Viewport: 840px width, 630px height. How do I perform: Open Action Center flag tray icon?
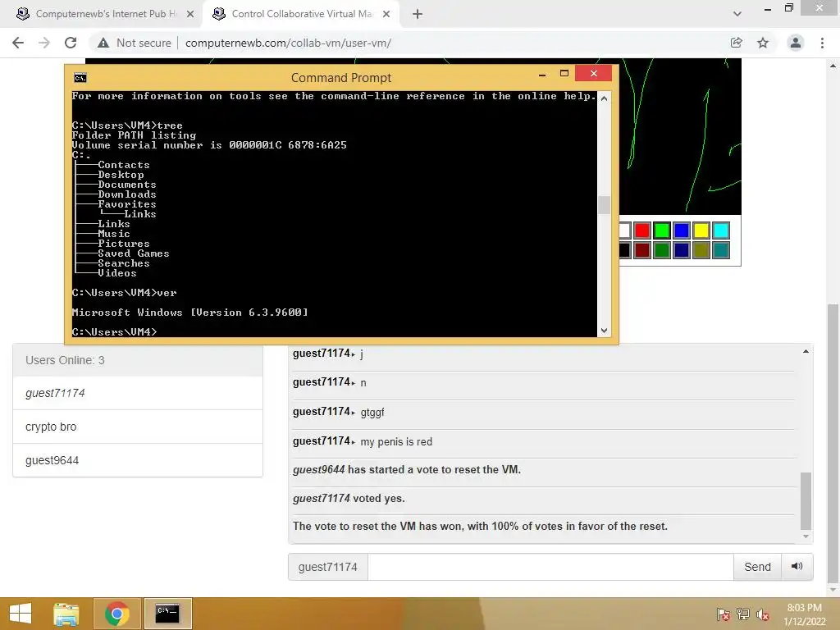click(723, 614)
